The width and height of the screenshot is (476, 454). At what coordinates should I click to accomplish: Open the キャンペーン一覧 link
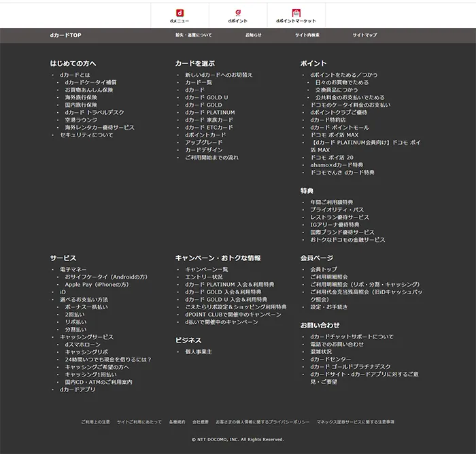point(207,270)
